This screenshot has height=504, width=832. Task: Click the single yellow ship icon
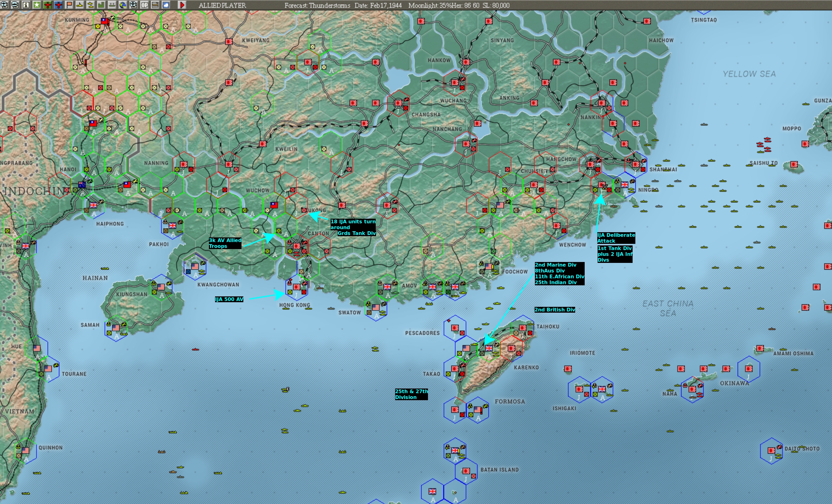80,5
